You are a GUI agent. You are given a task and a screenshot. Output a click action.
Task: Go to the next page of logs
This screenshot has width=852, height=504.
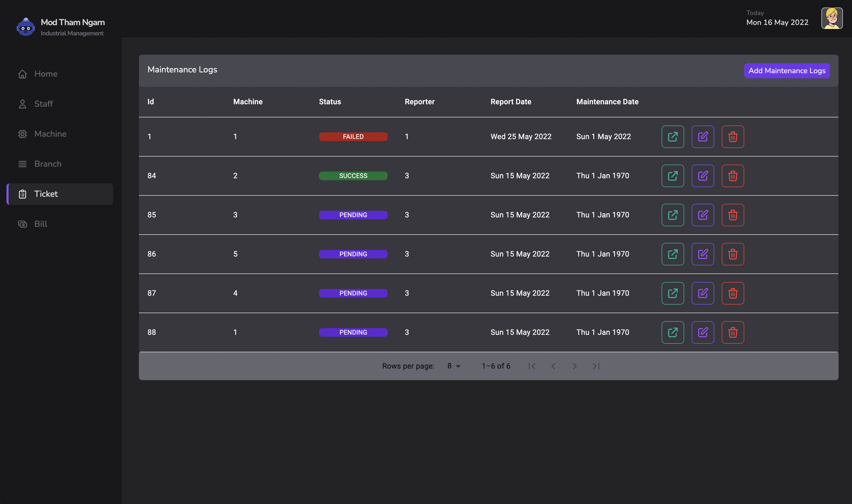click(x=575, y=366)
